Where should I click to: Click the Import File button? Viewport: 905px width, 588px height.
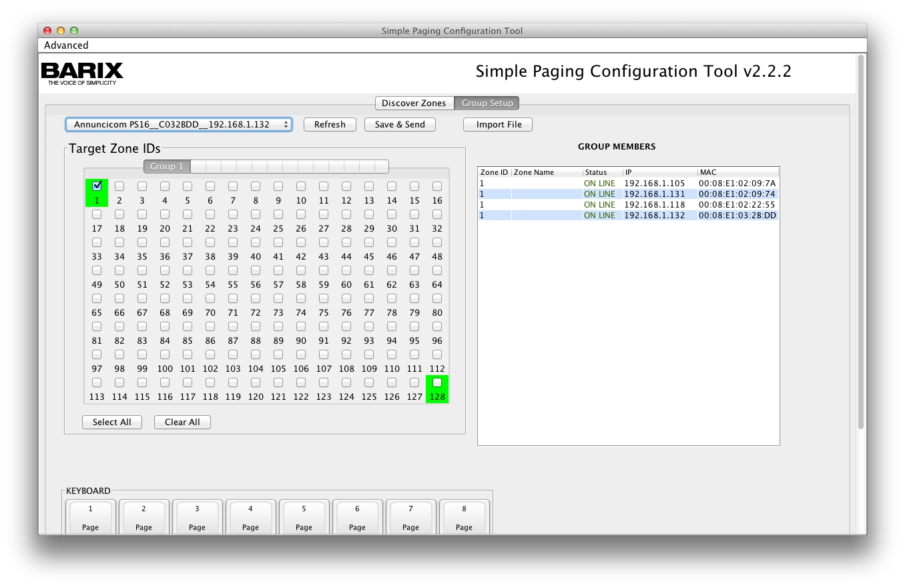(x=499, y=125)
